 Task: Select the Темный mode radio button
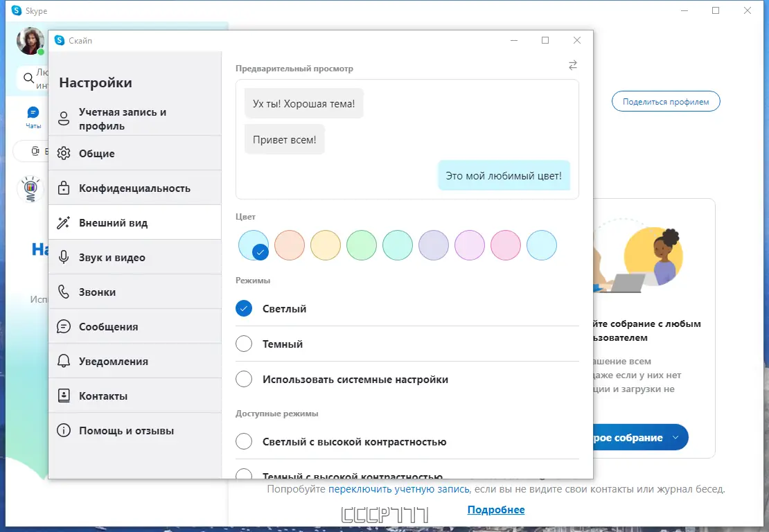point(244,344)
